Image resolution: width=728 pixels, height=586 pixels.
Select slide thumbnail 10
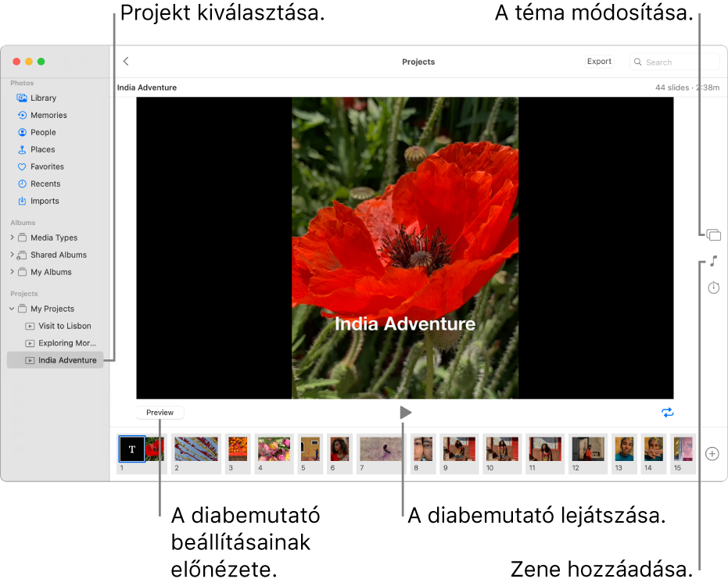tap(502, 448)
